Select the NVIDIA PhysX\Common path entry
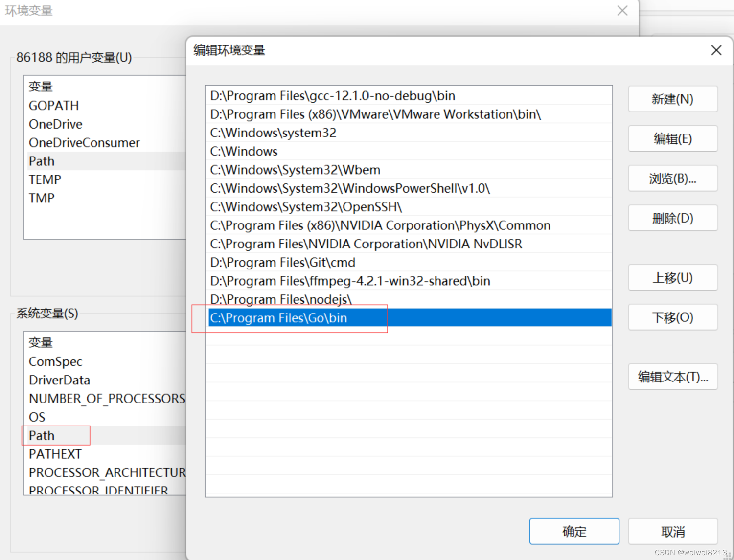 point(409,225)
